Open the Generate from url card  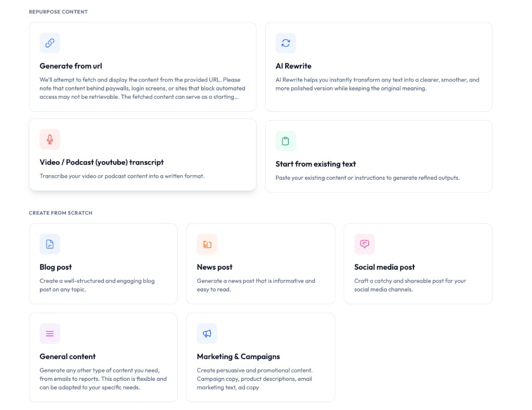tap(142, 67)
